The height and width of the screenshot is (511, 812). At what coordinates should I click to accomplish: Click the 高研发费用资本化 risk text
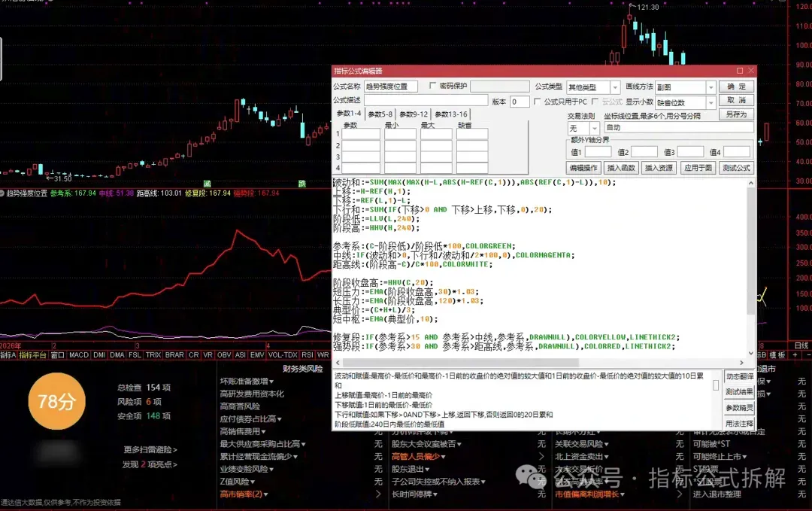(252, 394)
